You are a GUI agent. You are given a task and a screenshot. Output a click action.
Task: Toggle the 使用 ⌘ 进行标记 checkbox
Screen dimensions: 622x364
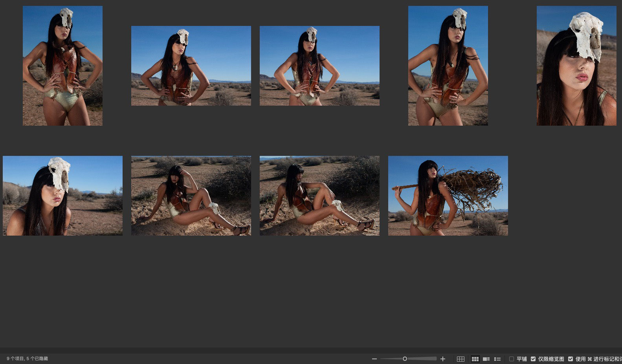[x=571, y=359]
